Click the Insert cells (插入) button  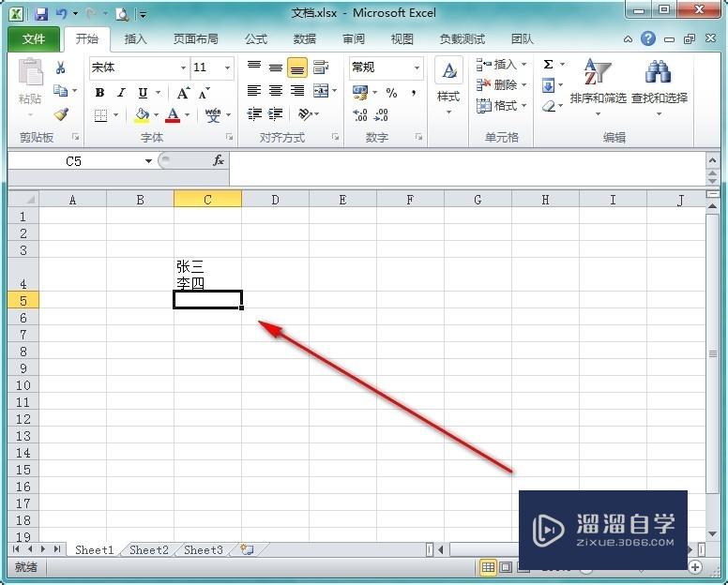pyautogui.click(x=496, y=65)
